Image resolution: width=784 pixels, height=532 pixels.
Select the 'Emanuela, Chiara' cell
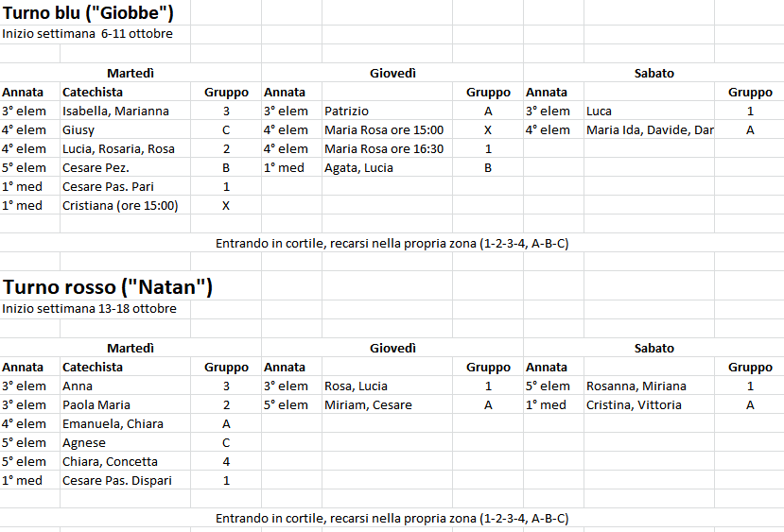(x=125, y=423)
